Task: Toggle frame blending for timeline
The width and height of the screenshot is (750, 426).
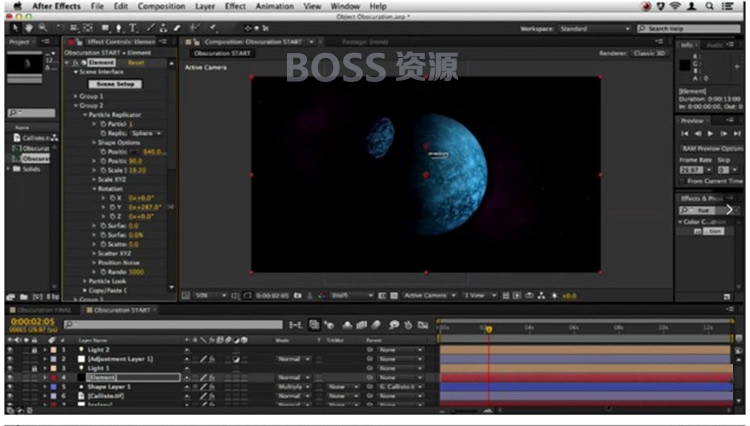Action: coord(362,325)
